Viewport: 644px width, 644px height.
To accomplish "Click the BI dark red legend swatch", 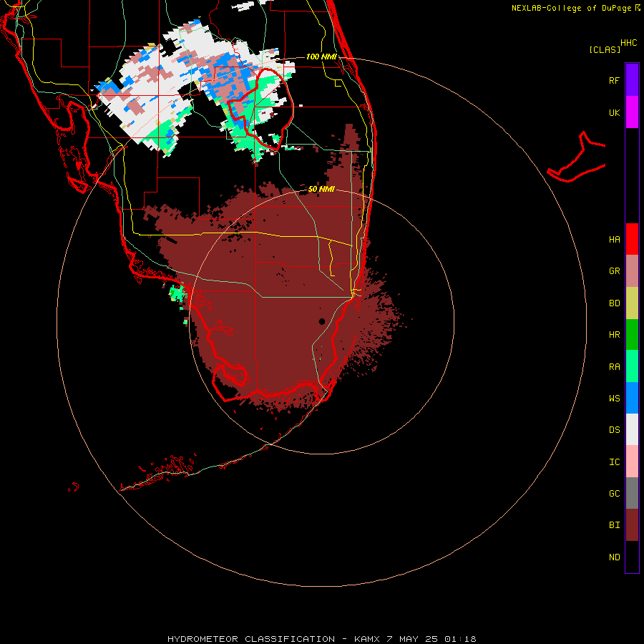I will click(x=632, y=525).
